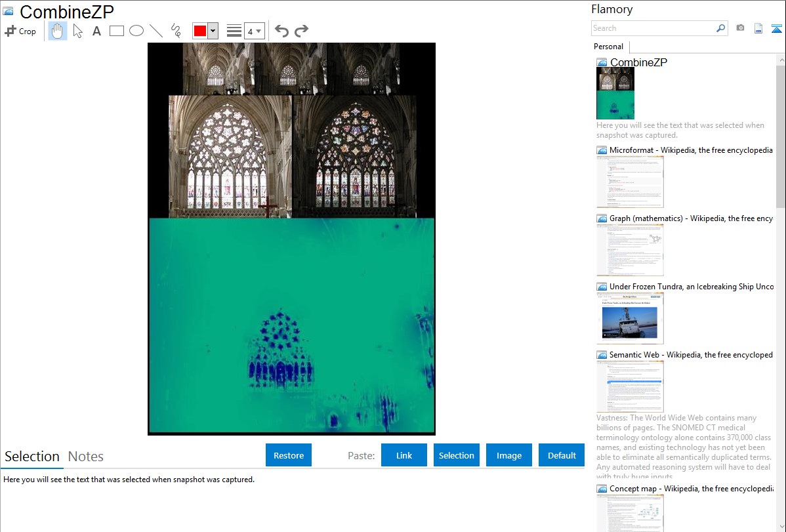This screenshot has width=786, height=532.
Task: Click the Image paste button
Action: (x=508, y=455)
